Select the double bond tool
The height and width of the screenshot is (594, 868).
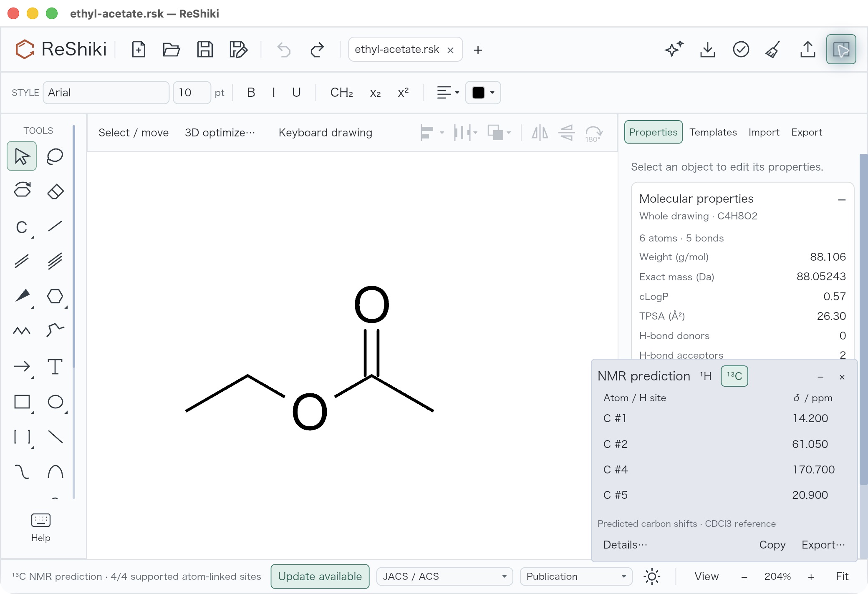(22, 261)
